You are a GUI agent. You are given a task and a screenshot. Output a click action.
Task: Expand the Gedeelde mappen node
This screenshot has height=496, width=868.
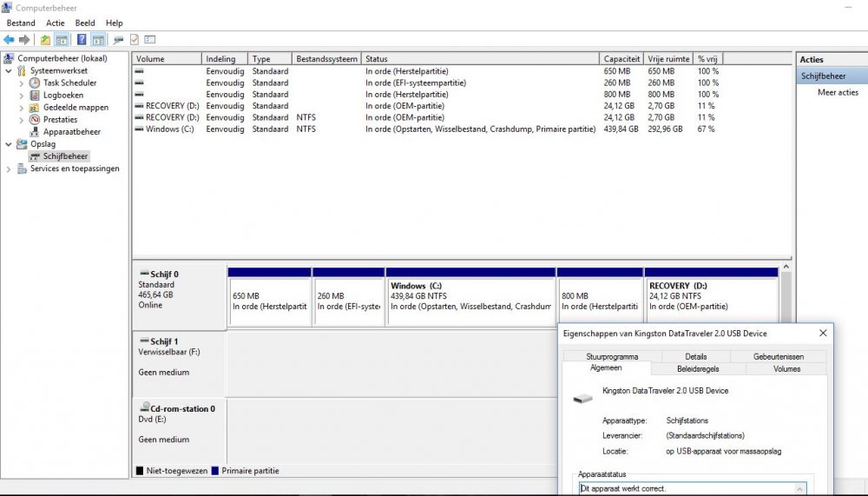[x=22, y=108]
